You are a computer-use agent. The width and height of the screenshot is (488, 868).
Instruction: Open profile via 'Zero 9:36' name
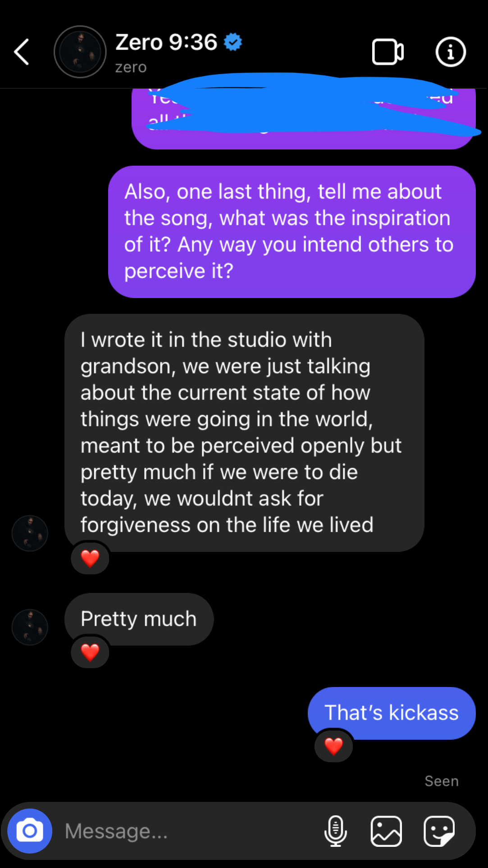coord(166,42)
